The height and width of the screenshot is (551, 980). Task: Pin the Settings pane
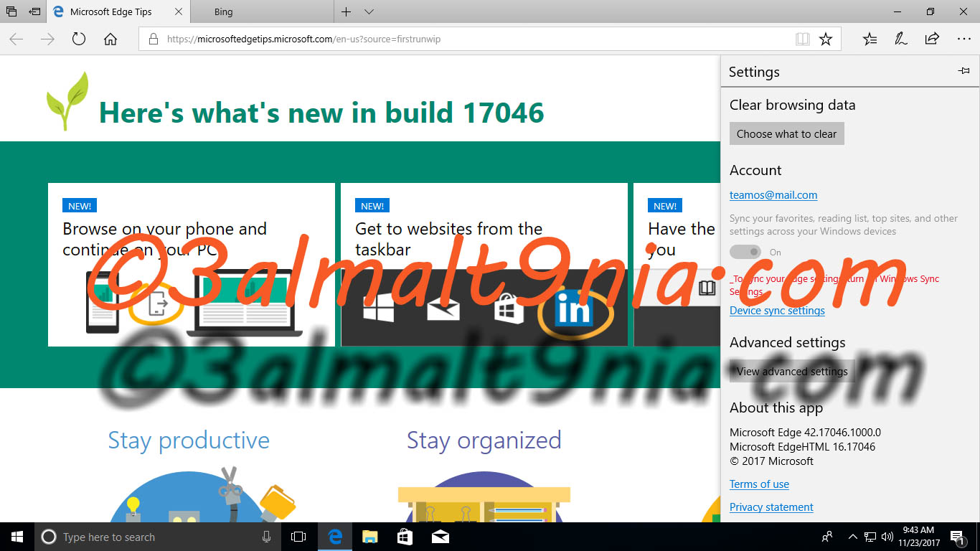coord(963,71)
